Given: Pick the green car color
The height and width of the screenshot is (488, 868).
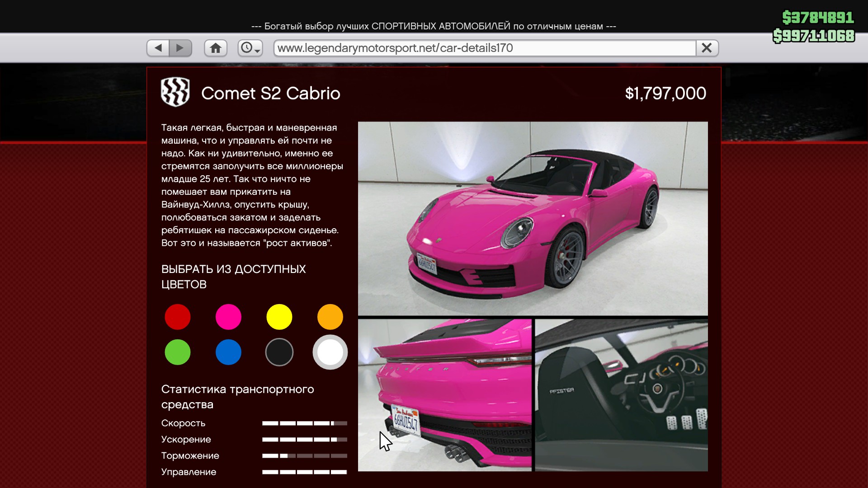Looking at the screenshot, I should tap(178, 352).
